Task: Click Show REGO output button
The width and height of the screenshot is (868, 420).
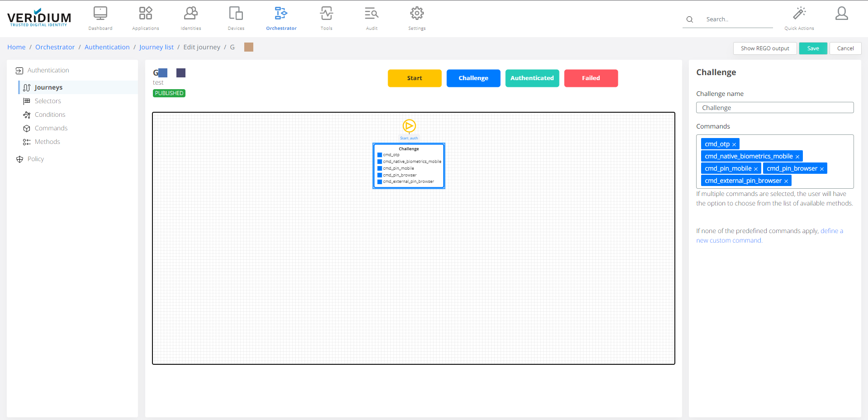Action: click(x=764, y=48)
